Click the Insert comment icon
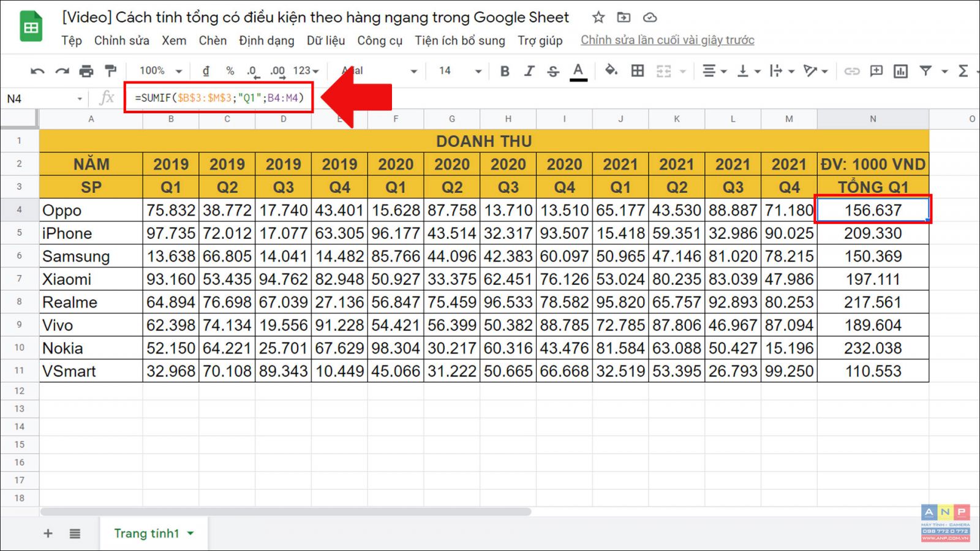This screenshot has width=980, height=551. pos(876,71)
